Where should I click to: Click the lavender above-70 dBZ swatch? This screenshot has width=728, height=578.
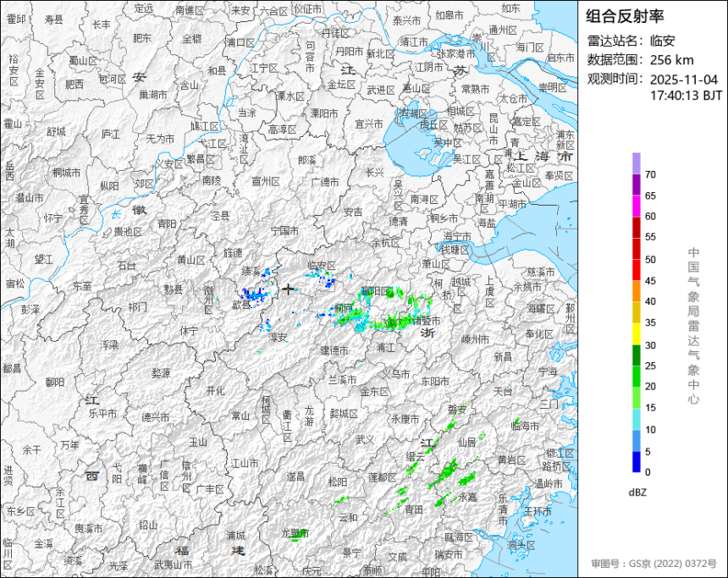click(x=636, y=163)
